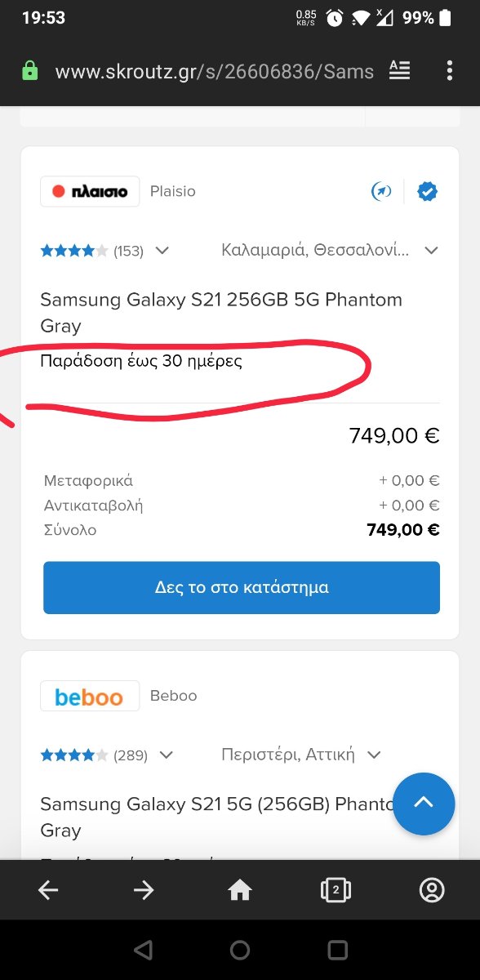
Task: Open Plaisio store logo link
Action: pyautogui.click(x=90, y=192)
